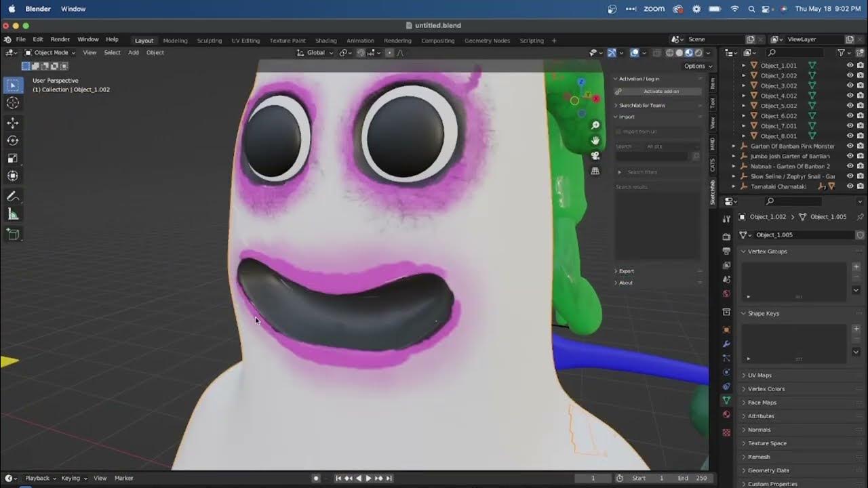This screenshot has width=868, height=488.
Task: Switch to wireframe viewport shading
Action: [669, 53]
